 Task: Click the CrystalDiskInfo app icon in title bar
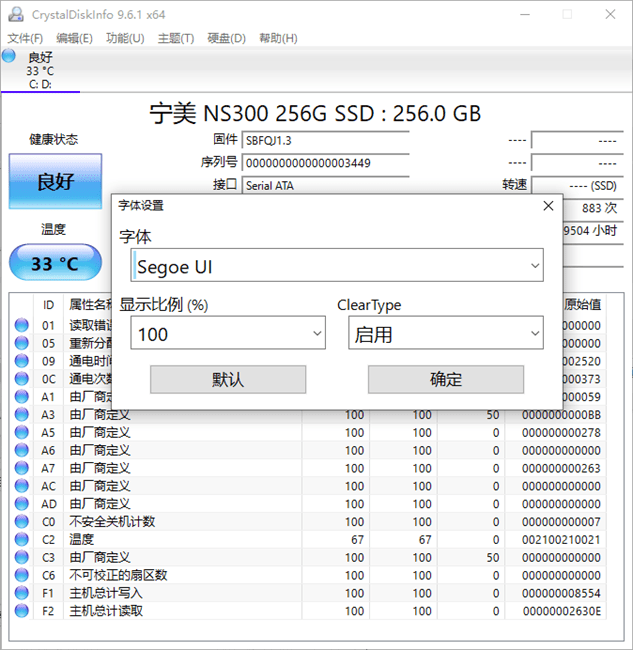coord(12,14)
